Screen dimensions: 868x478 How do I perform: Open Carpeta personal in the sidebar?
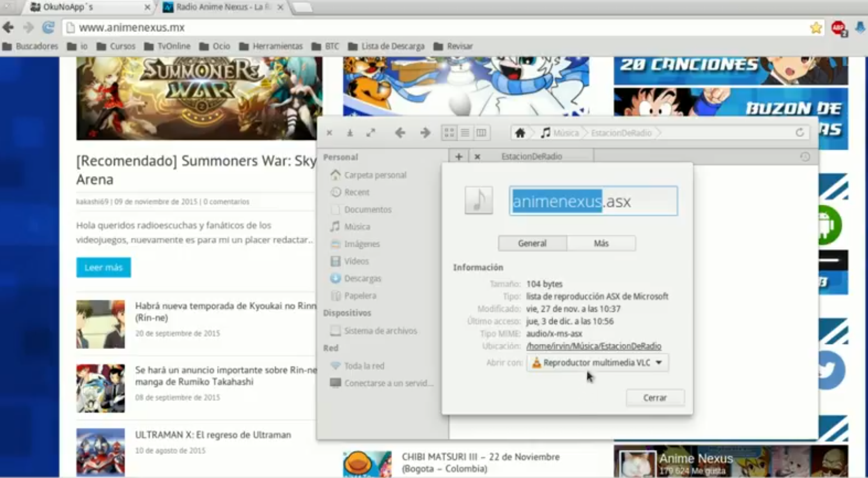(369, 175)
